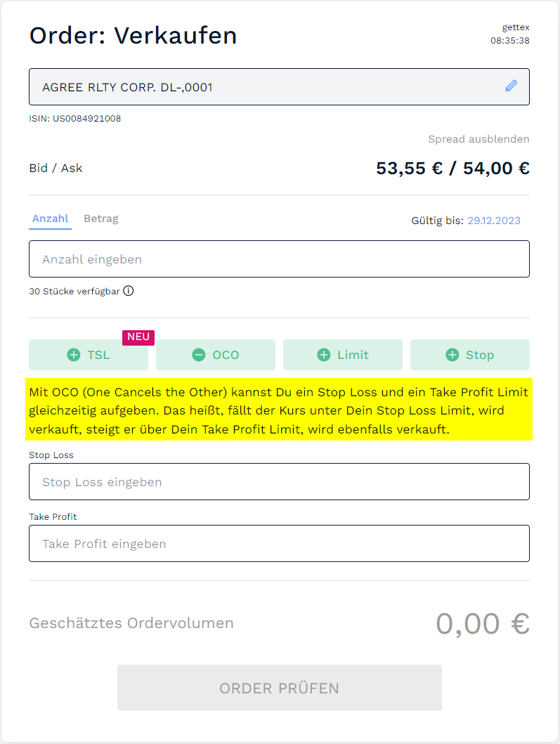Click into the Take Profit input field
Image resolution: width=560 pixels, height=744 pixels.
[x=279, y=544]
